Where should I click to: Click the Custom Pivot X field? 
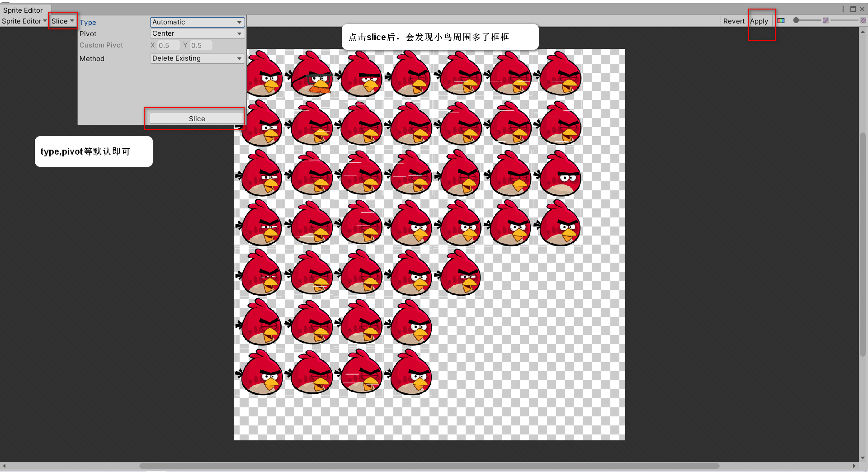click(169, 45)
